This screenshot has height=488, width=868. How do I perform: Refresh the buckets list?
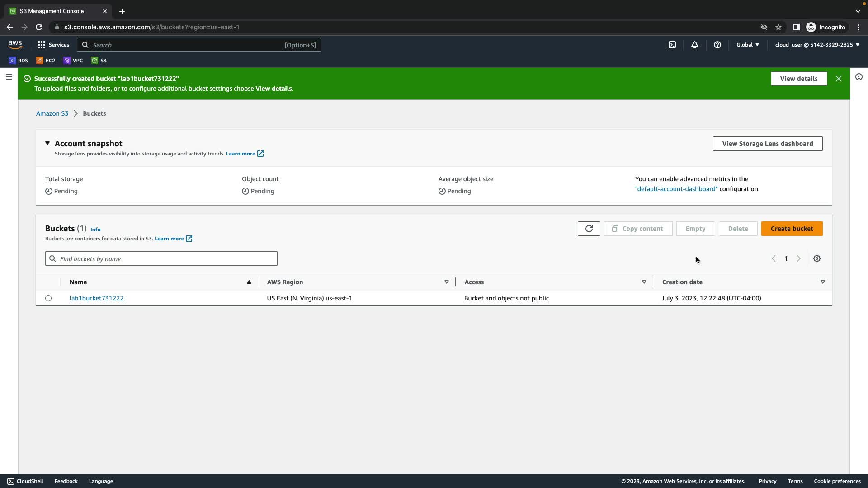(x=589, y=229)
